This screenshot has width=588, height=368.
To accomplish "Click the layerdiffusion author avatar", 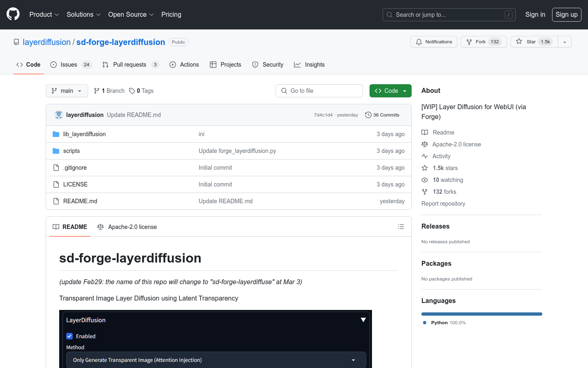I will coord(59,115).
